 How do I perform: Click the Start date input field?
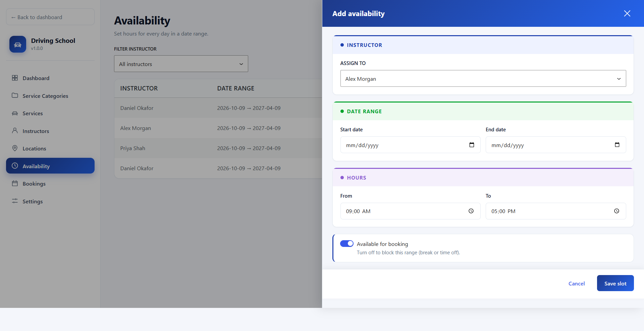click(x=410, y=145)
